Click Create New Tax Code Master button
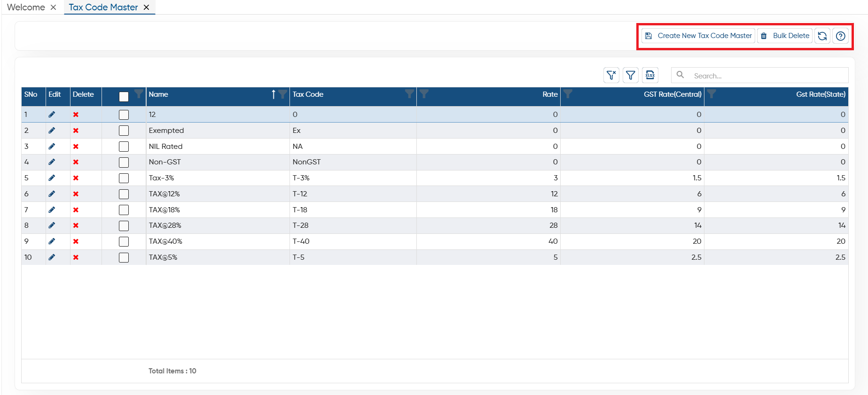The width and height of the screenshot is (868, 395). click(x=698, y=36)
